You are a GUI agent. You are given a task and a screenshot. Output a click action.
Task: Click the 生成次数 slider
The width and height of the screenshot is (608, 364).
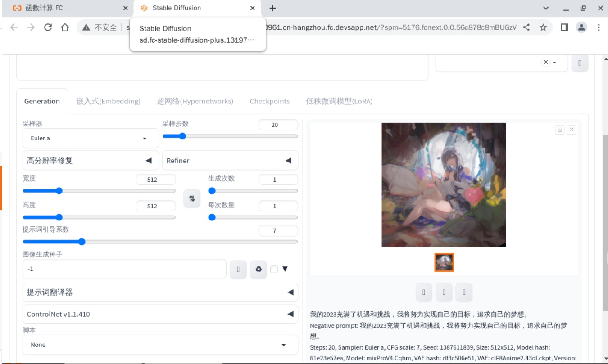(x=253, y=191)
